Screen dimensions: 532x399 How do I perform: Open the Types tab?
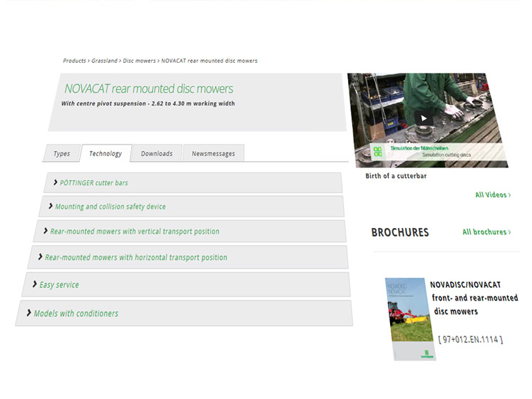[61, 153]
